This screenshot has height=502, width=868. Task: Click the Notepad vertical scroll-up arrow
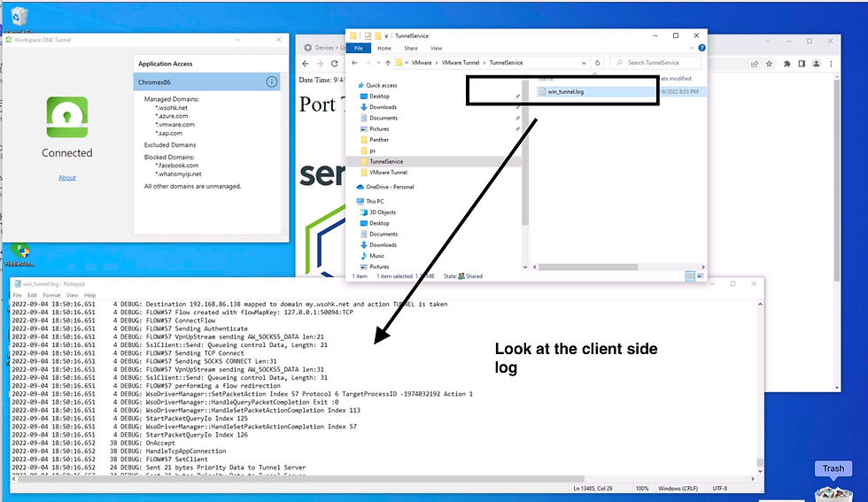pyautogui.click(x=760, y=305)
